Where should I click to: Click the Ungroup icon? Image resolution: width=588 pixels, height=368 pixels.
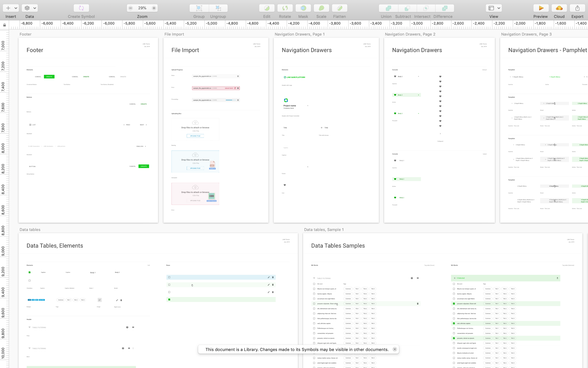pos(218,8)
